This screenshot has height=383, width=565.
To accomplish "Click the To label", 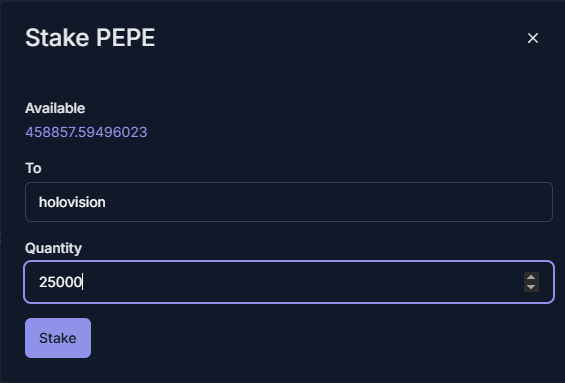I will coord(33,168).
